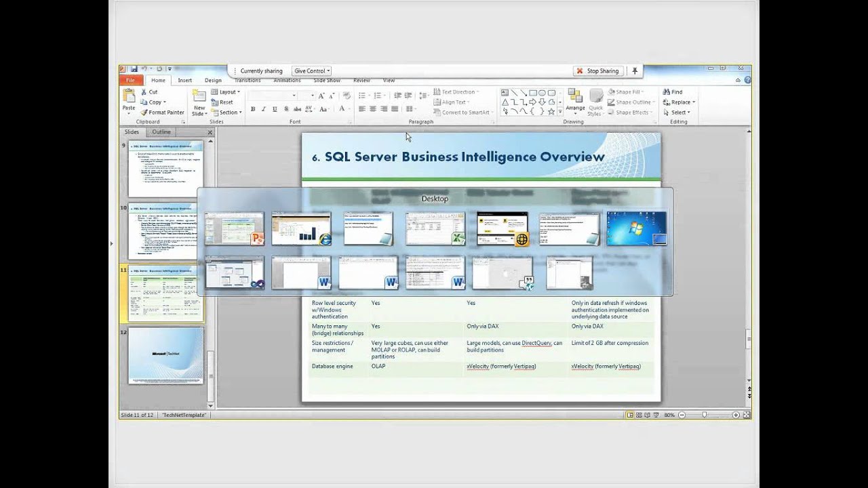
Task: Click the Stop Sharing button
Action: click(x=597, y=70)
